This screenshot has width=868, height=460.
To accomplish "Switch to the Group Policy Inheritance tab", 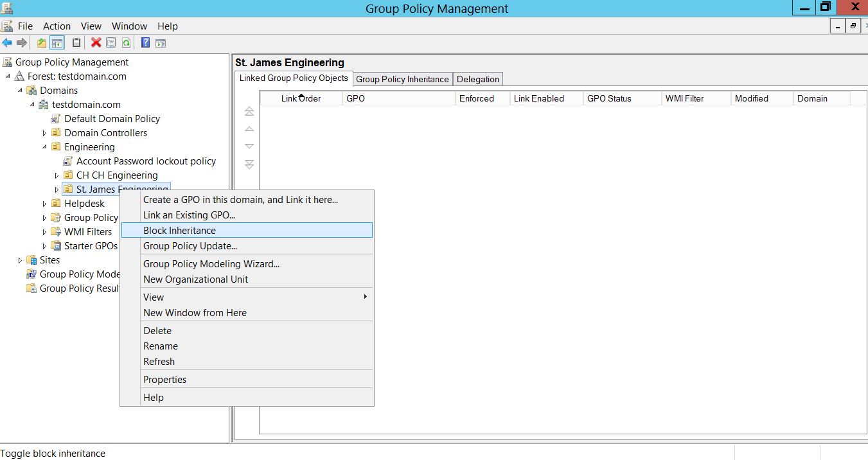I will pyautogui.click(x=402, y=79).
